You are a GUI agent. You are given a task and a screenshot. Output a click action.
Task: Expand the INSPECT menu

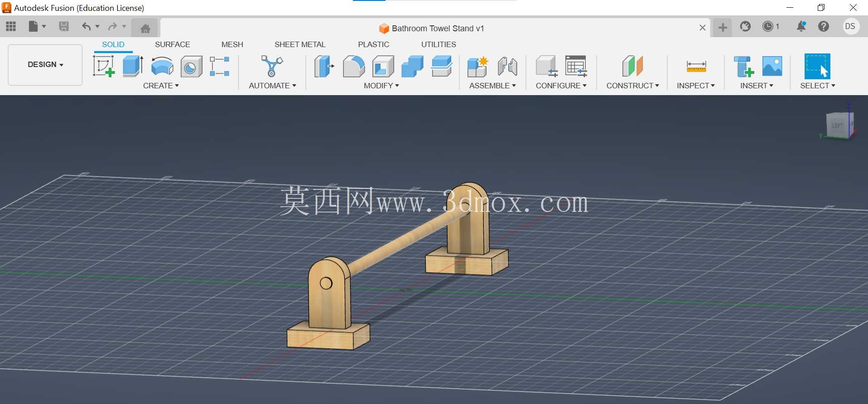(695, 86)
